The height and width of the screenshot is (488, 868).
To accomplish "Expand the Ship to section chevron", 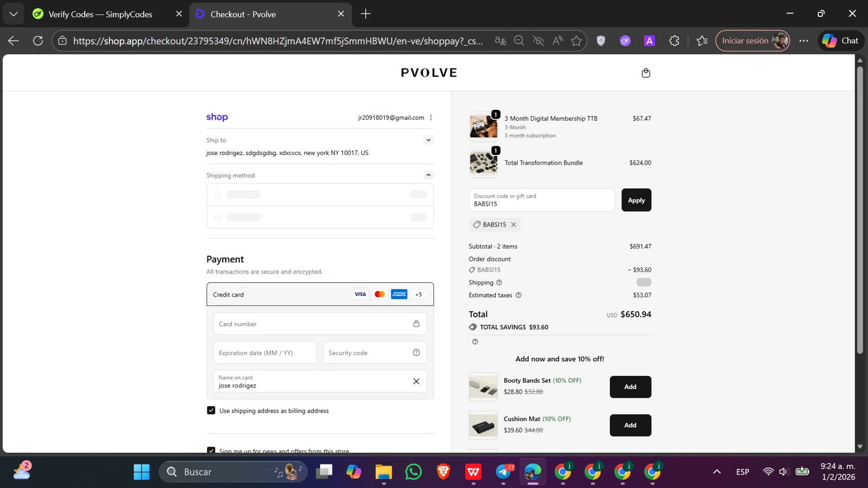I will [x=428, y=140].
